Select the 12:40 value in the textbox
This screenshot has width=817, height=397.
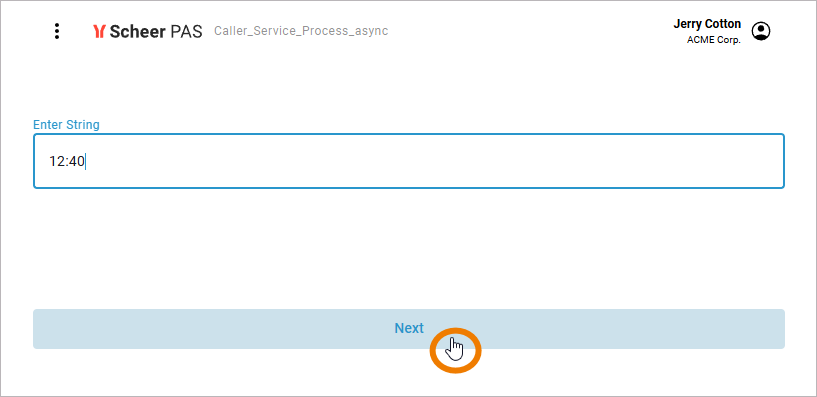click(67, 162)
